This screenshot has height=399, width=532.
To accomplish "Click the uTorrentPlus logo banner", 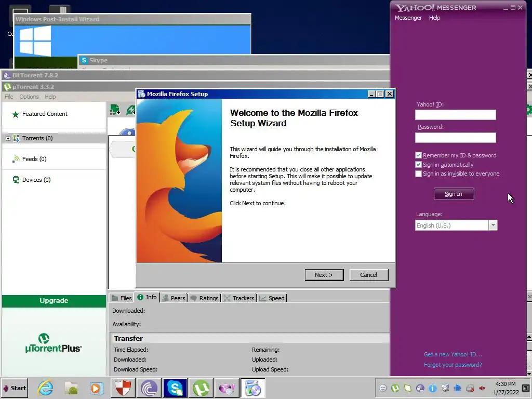I will point(54,344).
